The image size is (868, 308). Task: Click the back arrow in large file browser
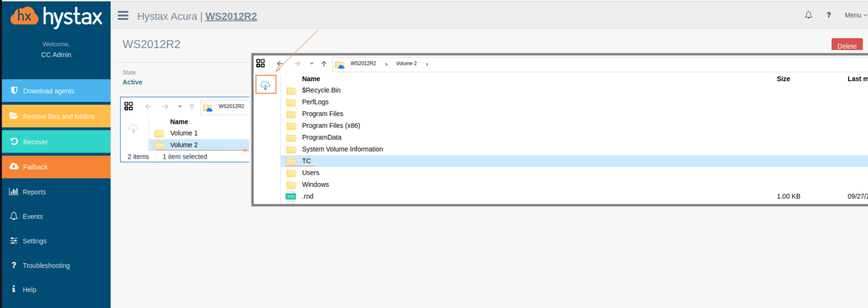point(280,64)
